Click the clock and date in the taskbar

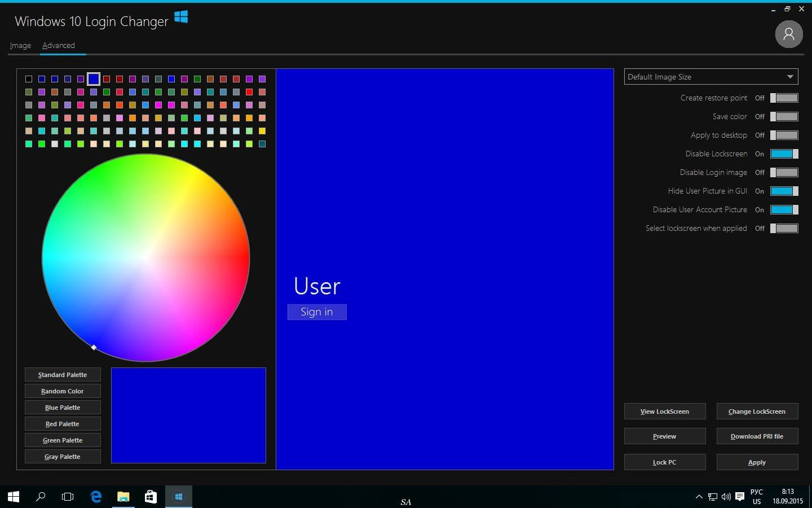pos(788,497)
